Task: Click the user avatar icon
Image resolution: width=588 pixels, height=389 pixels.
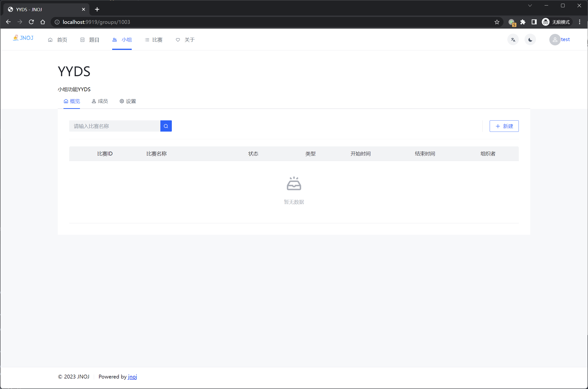Action: [555, 40]
